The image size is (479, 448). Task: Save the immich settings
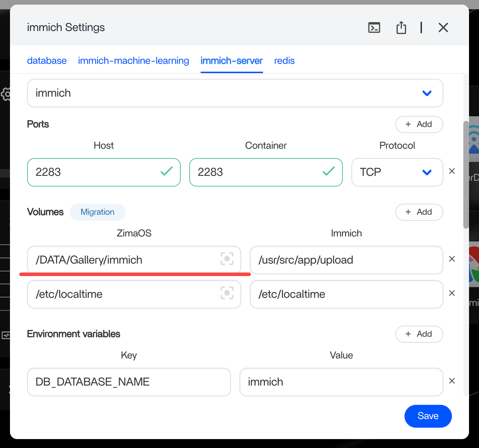[x=428, y=416]
